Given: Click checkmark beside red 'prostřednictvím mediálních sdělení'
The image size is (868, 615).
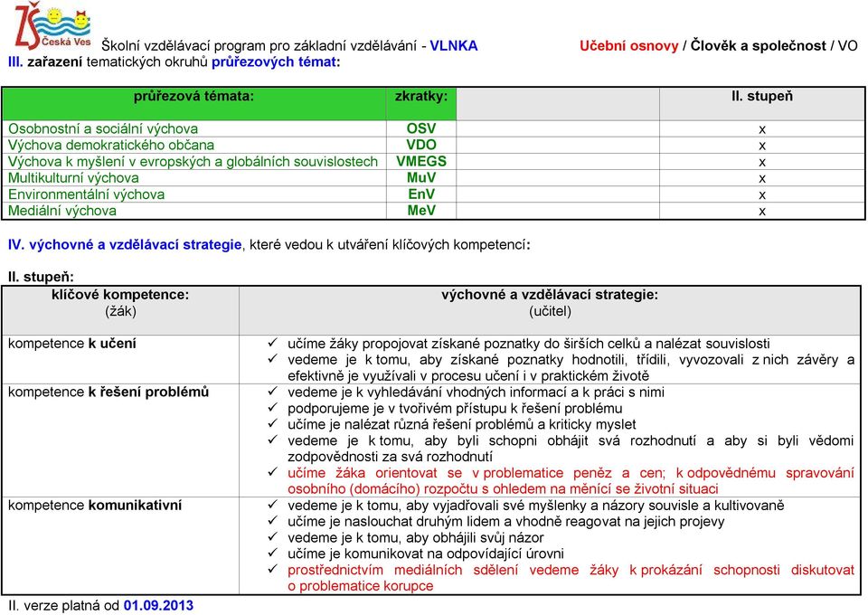Looking at the screenshot, I should pyautogui.click(x=272, y=569).
